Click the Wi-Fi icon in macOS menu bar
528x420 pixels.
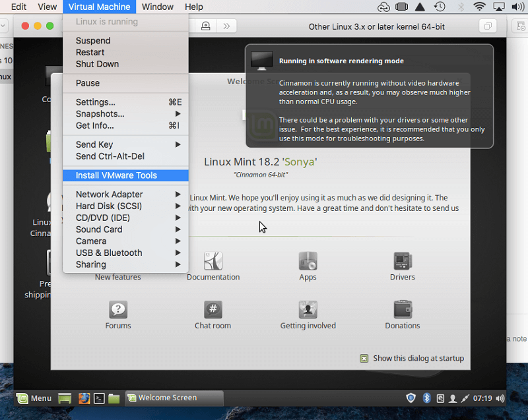[479, 7]
